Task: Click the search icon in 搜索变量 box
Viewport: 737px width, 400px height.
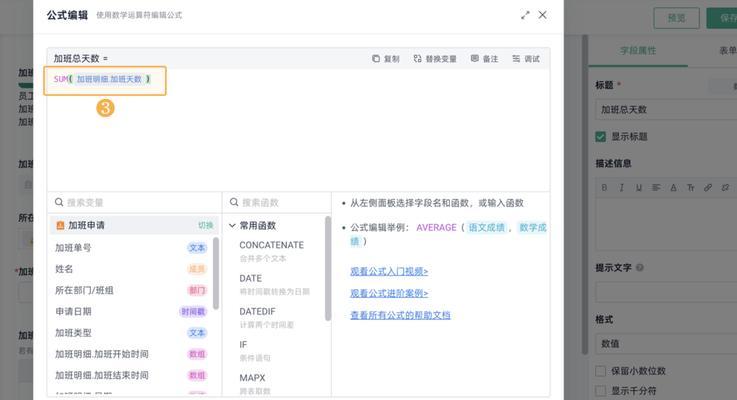Action: (x=59, y=202)
